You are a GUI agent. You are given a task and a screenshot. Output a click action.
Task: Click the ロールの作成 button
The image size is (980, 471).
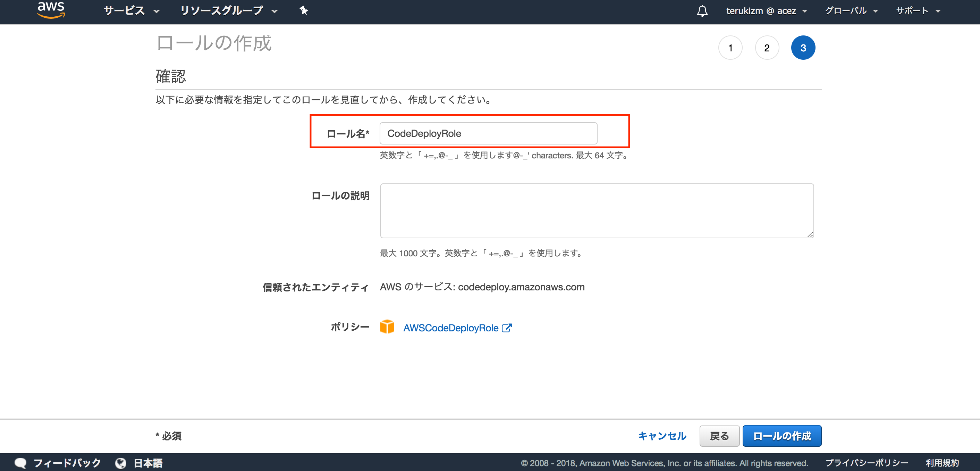[x=782, y=436]
